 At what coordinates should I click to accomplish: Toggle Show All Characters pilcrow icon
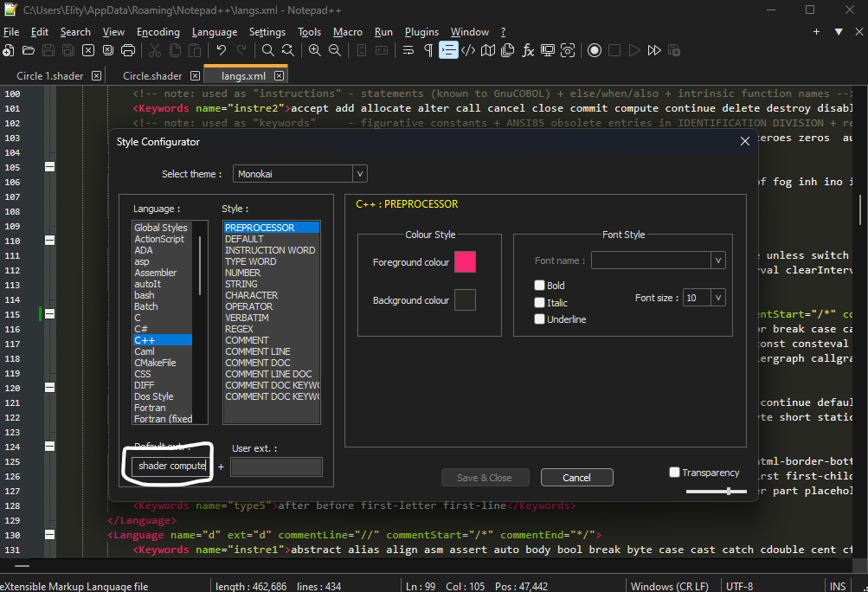(428, 50)
